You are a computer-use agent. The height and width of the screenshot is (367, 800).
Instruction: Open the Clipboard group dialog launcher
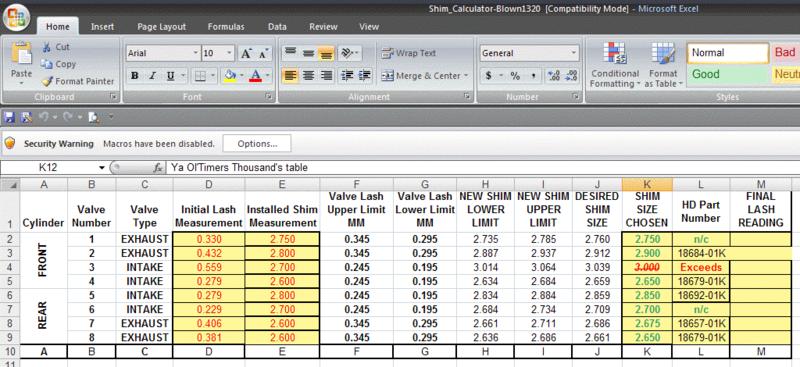[113, 96]
